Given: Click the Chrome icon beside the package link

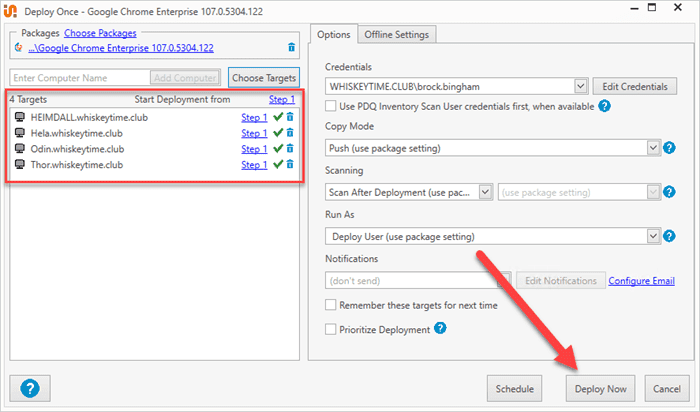Looking at the screenshot, I should point(19,47).
